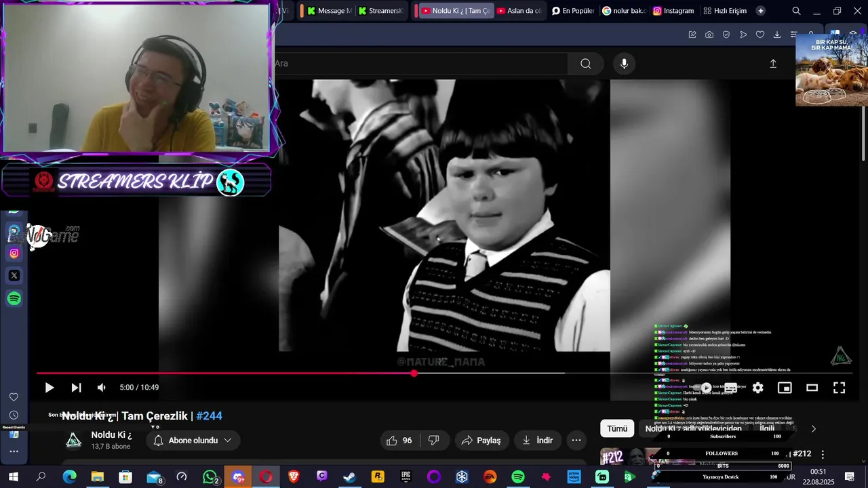Open Noldu Ki channel avatar
Image resolution: width=868 pixels, height=488 pixels.
(73, 441)
